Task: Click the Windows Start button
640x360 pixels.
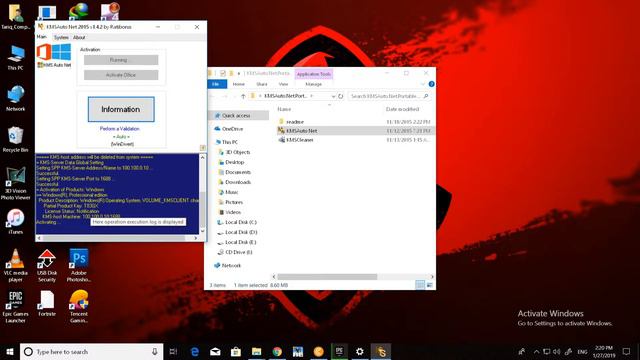Action: (10, 351)
